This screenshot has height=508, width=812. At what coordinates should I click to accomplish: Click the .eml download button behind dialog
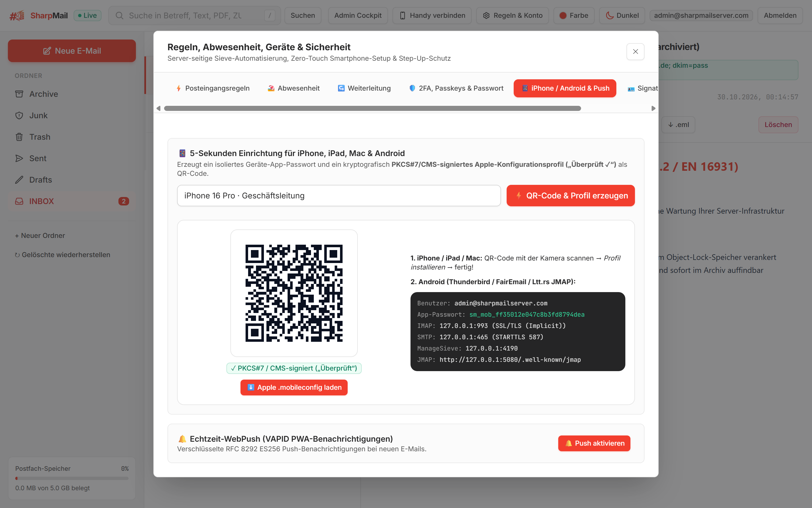tap(678, 125)
